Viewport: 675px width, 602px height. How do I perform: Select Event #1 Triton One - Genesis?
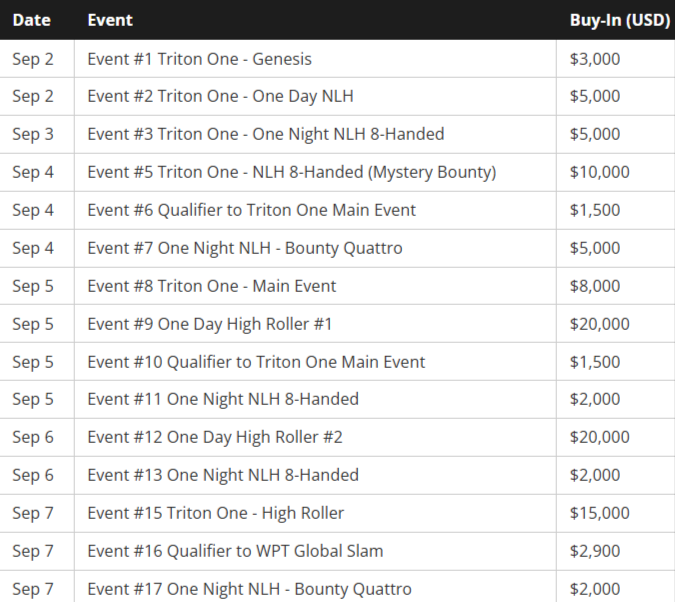[x=199, y=59]
